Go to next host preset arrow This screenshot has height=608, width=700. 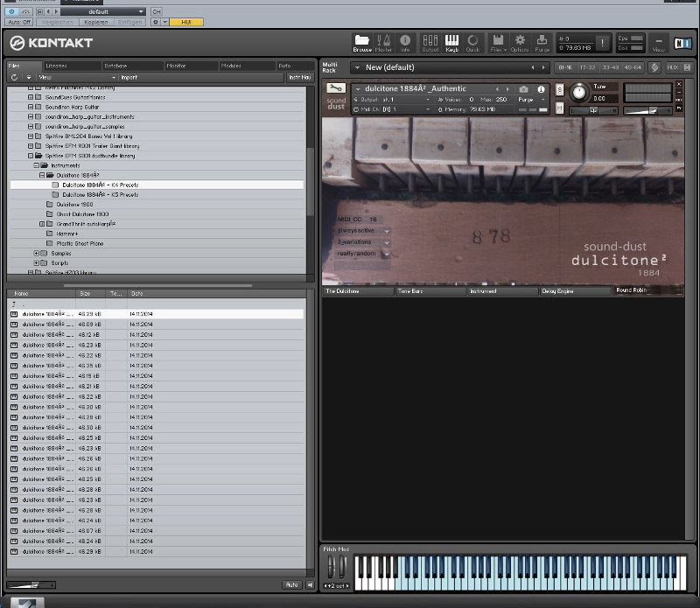(56, 11)
